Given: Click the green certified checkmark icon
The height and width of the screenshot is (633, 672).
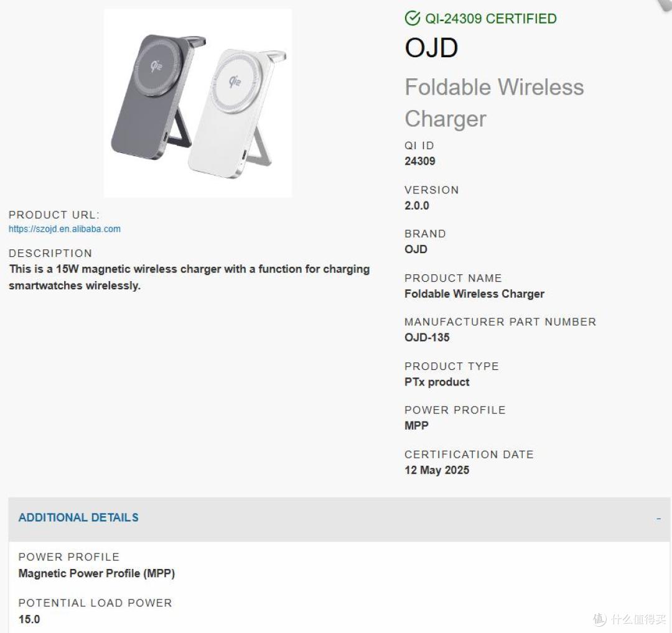Looking at the screenshot, I should pos(413,19).
